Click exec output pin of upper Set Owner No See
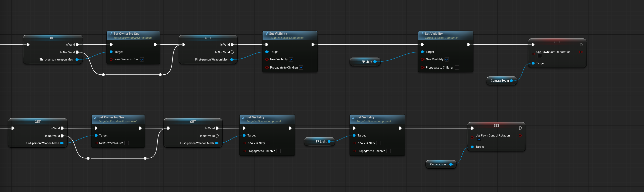Viewport: 644px width, 192px height. point(155,45)
